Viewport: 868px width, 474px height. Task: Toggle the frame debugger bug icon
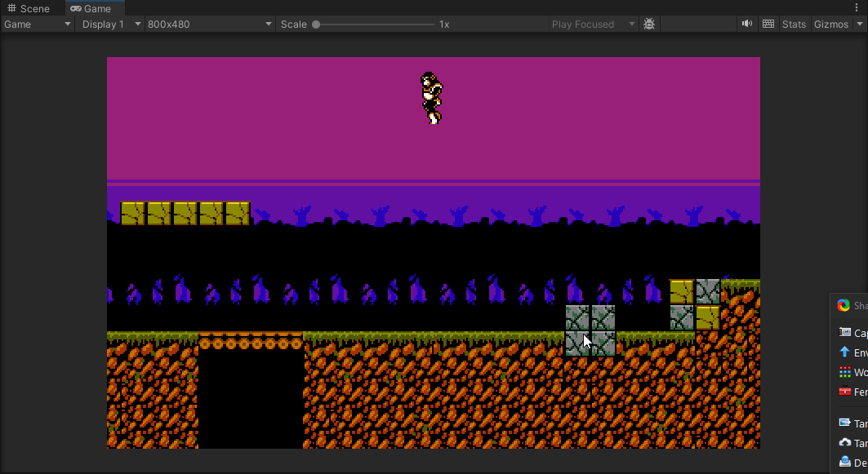649,24
